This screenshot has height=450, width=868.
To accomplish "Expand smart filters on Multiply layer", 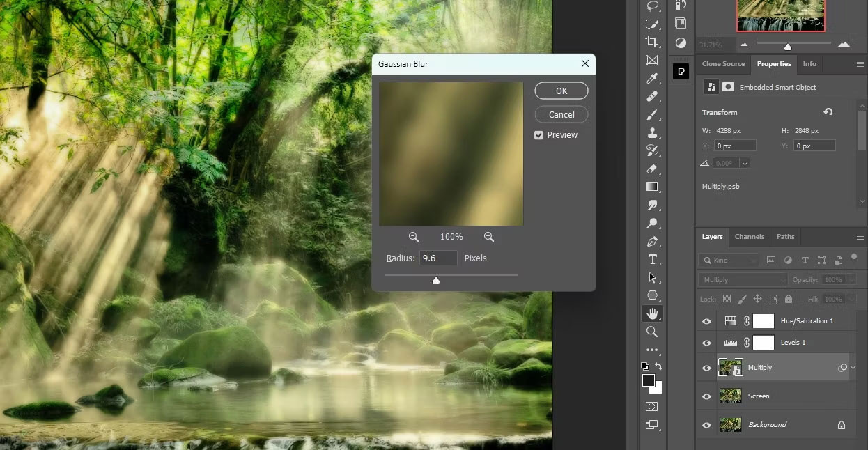I will point(853,368).
